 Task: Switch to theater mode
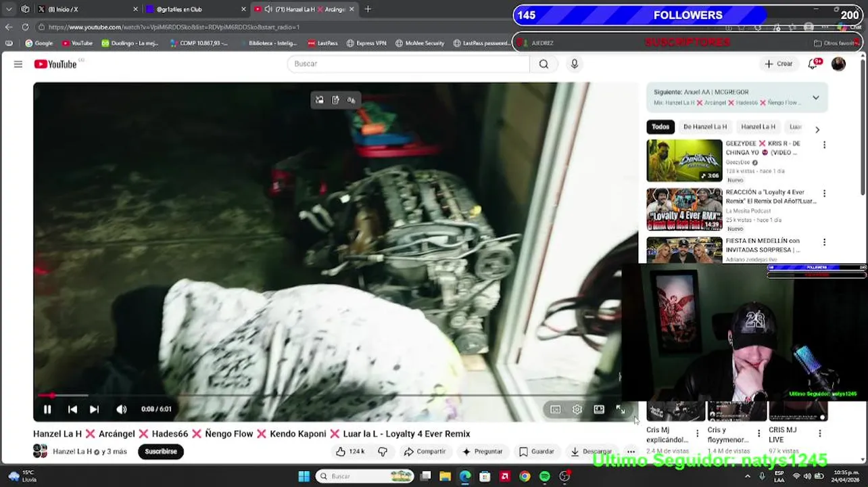click(x=599, y=409)
